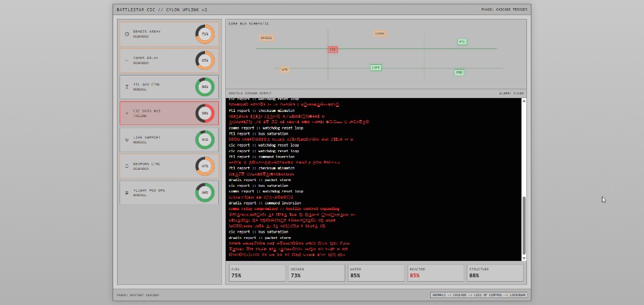Select the COMMS RELAY 65% gauge ring
Viewport: 644px width, 305px height.
205,60
